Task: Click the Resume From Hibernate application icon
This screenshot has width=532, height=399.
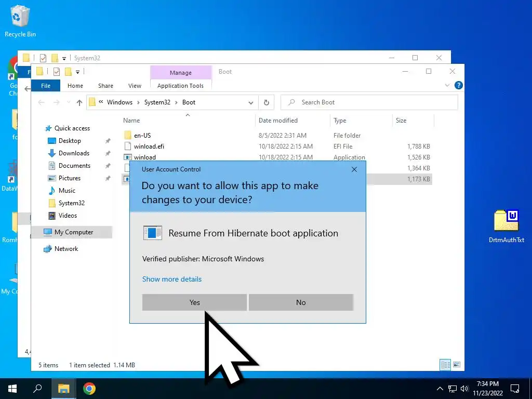Action: [x=152, y=233]
